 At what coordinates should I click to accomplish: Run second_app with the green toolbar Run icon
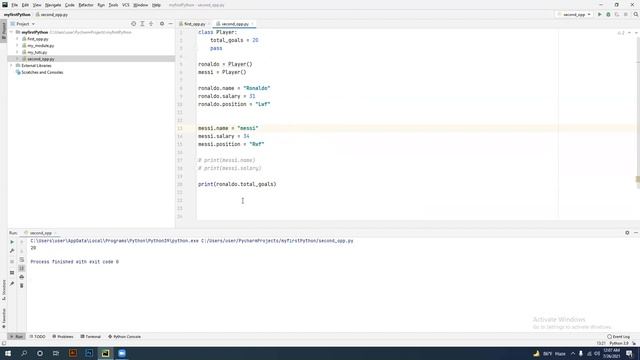tap(600, 14)
